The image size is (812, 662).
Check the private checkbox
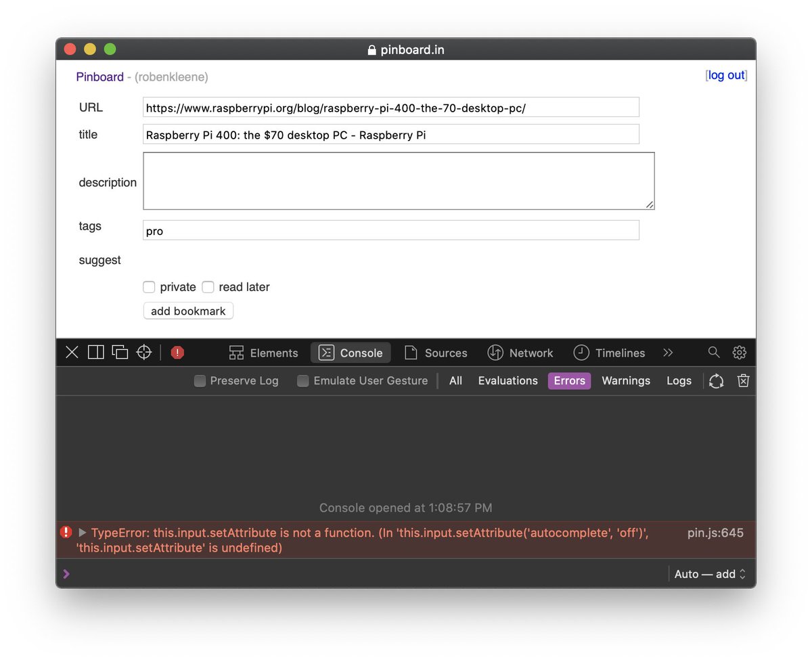149,287
